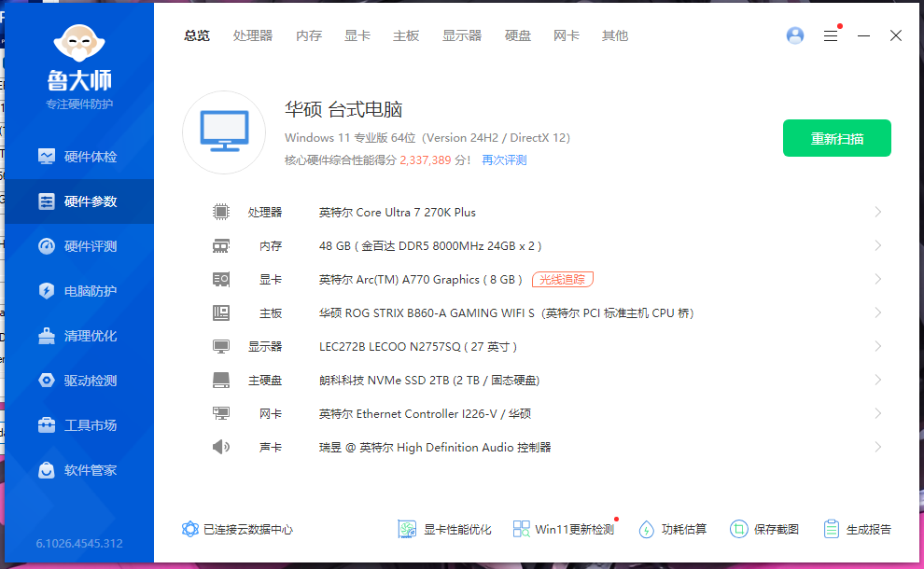Open Win11更新检测 tool
The height and width of the screenshot is (569, 924).
click(x=564, y=529)
